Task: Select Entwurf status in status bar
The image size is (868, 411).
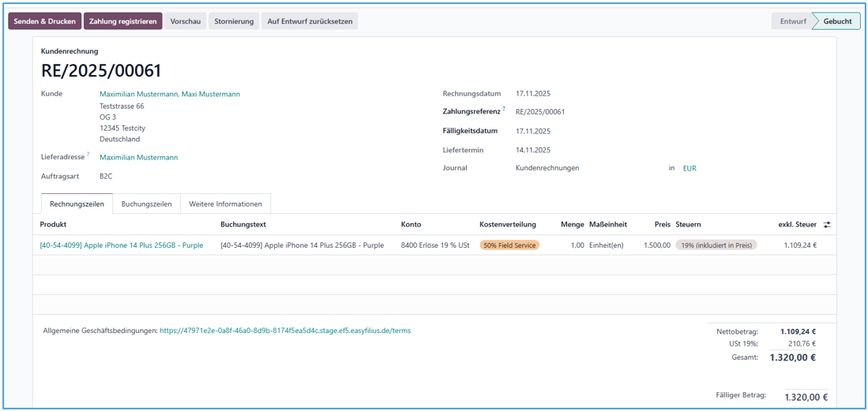Action: (792, 21)
